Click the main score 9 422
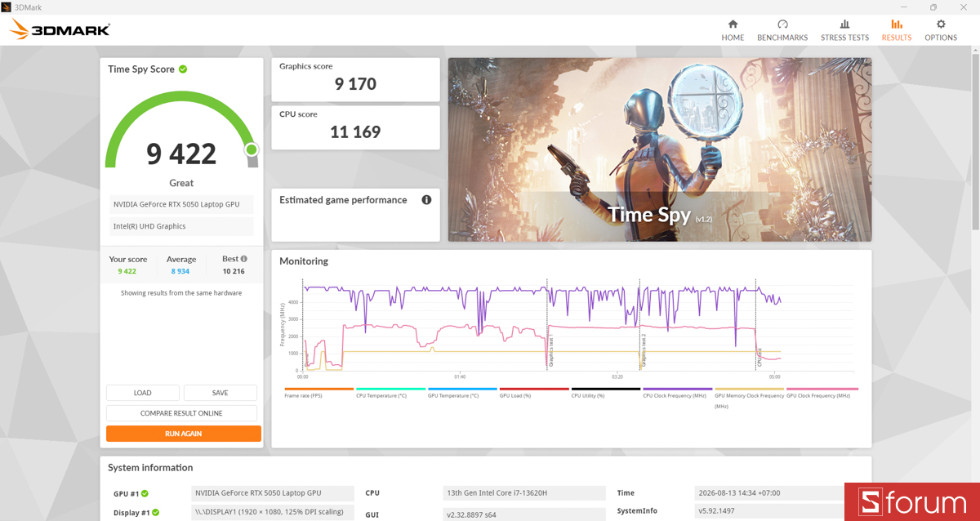The height and width of the screenshot is (521, 980). (181, 154)
